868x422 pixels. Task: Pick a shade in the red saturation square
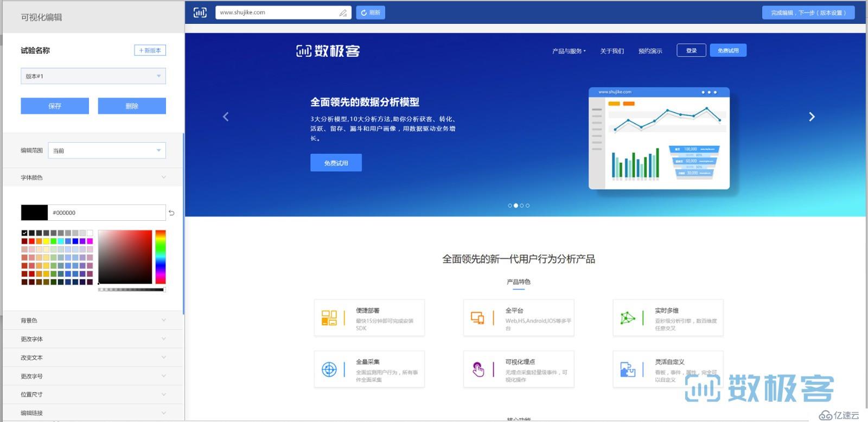pyautogui.click(x=125, y=257)
